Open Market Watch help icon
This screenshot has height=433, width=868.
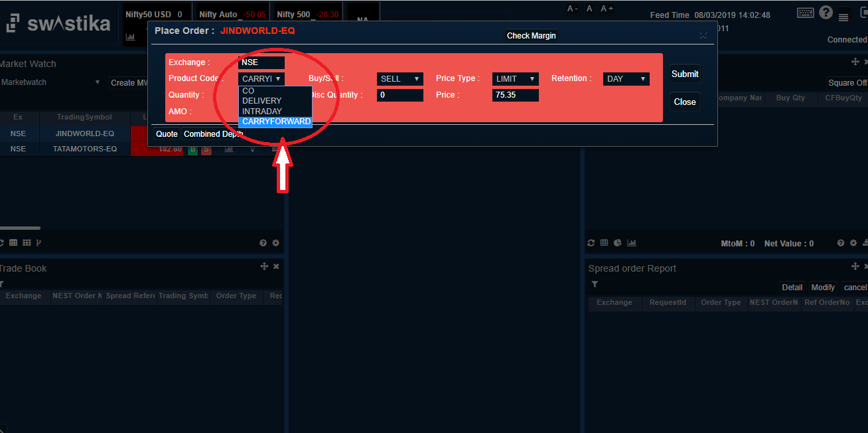coord(263,243)
